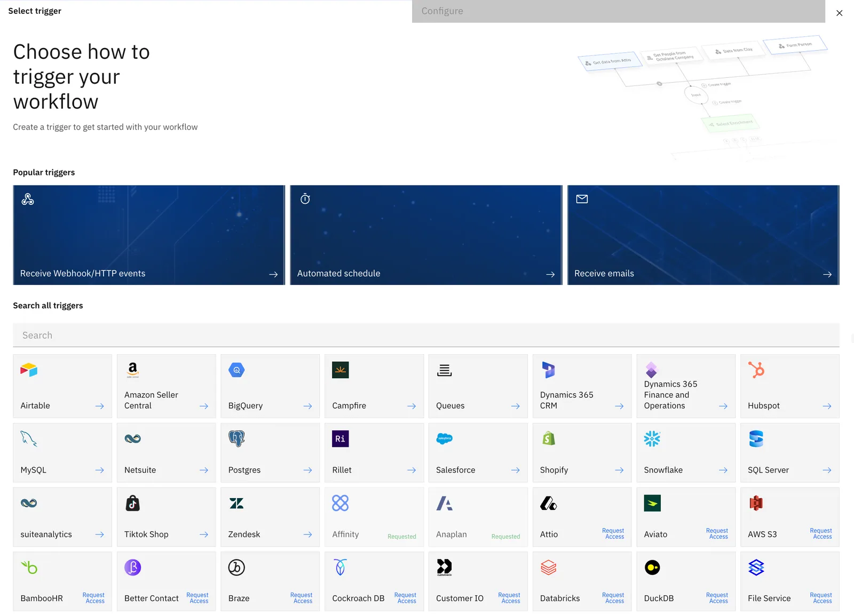Open the Receive emails trigger card
Viewport: 854px width, 616px height.
pyautogui.click(x=703, y=235)
